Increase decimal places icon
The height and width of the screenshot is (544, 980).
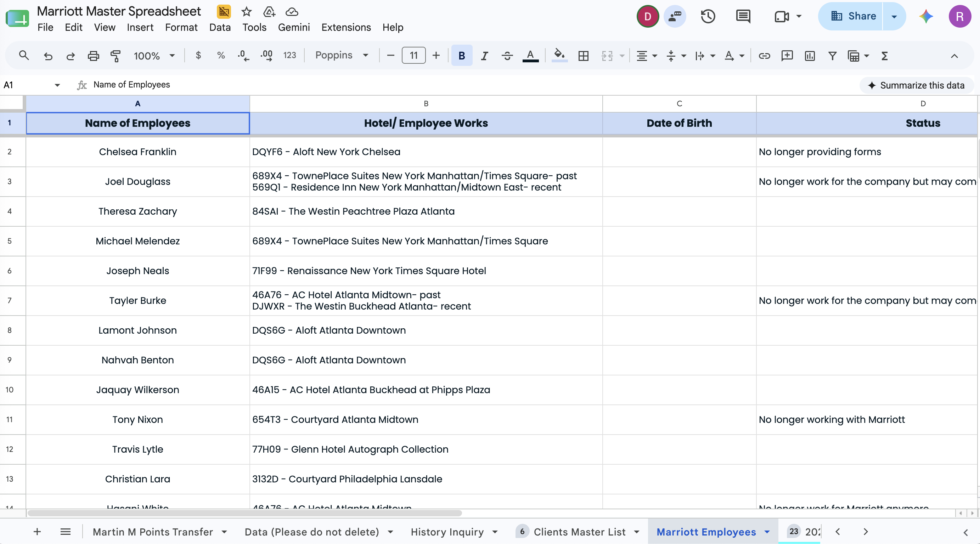[266, 56]
